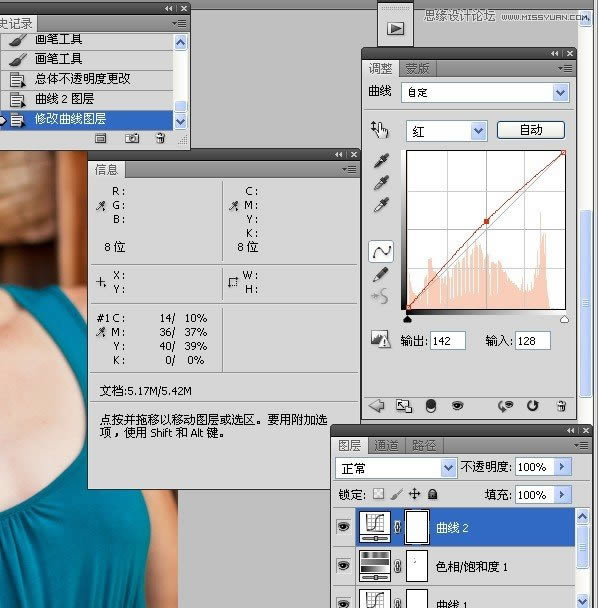Select the edit points curve tool

pos(381,251)
